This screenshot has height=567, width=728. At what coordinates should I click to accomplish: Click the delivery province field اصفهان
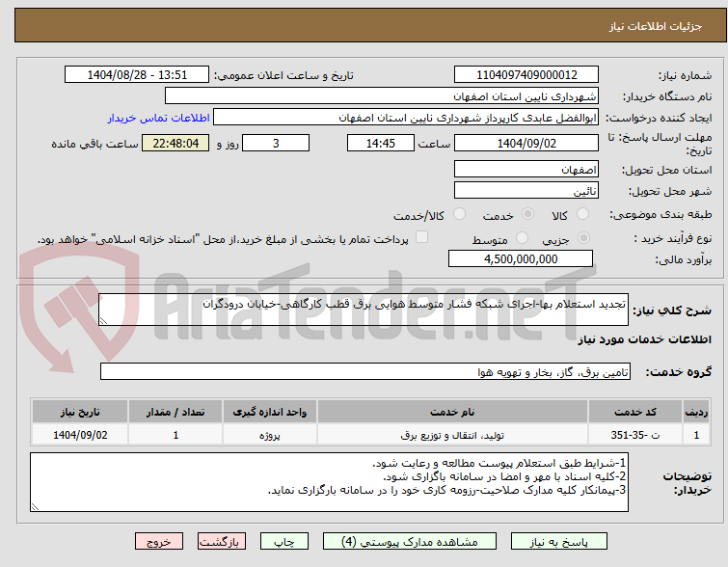click(x=526, y=169)
